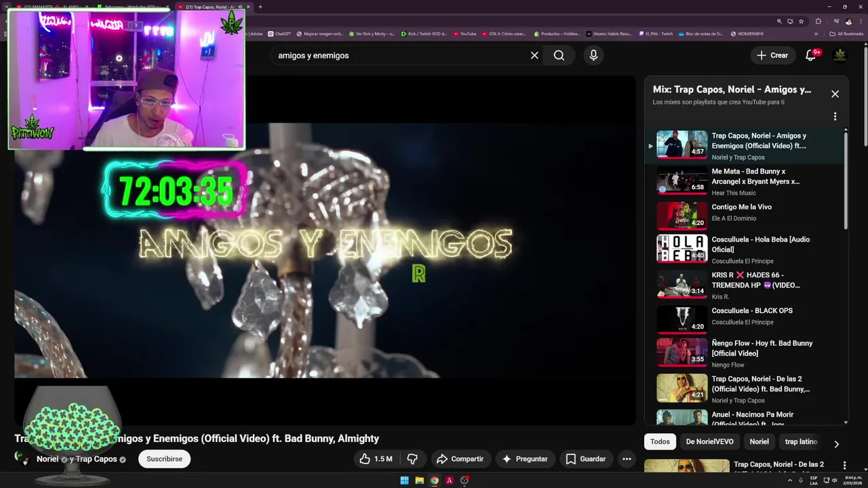Image resolution: width=868 pixels, height=488 pixels.
Task: Play Me Mata - Bad Bunny playlist item
Action: pos(746,181)
